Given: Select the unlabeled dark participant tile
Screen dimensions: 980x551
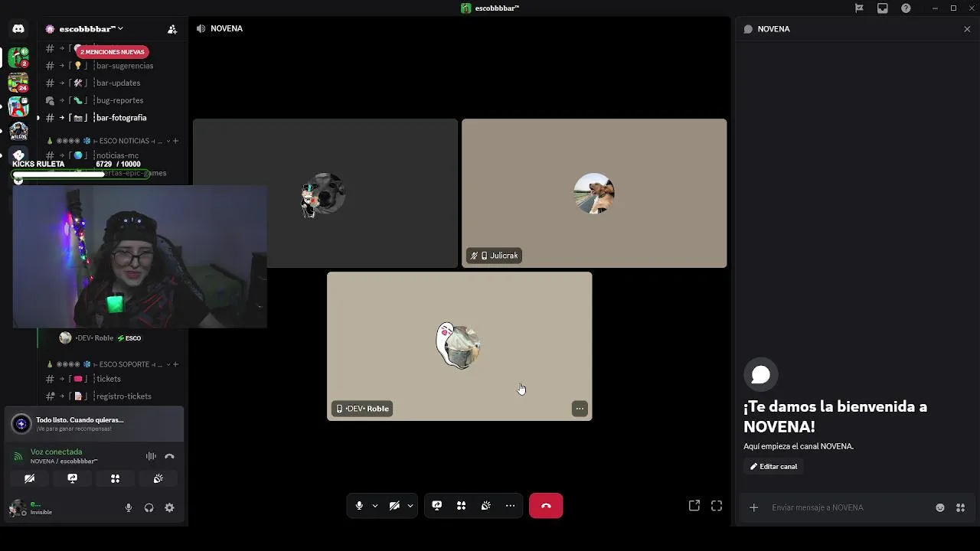Looking at the screenshot, I should (325, 193).
